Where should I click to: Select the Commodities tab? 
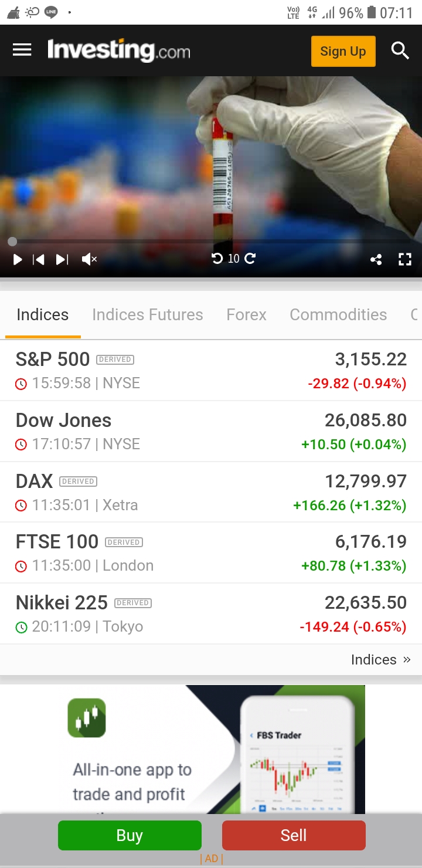338,315
